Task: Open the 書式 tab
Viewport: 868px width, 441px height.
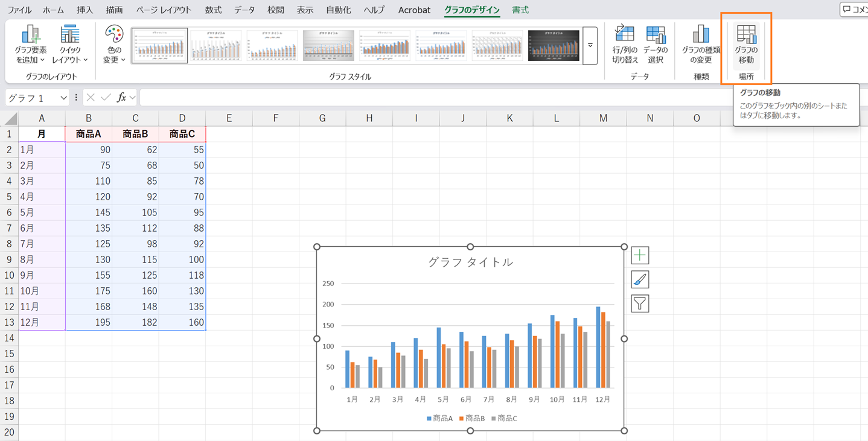Action: coord(520,10)
